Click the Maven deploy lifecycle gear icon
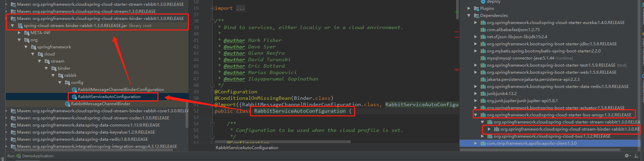Screen dimensions: 644x161 tap(483, 2)
